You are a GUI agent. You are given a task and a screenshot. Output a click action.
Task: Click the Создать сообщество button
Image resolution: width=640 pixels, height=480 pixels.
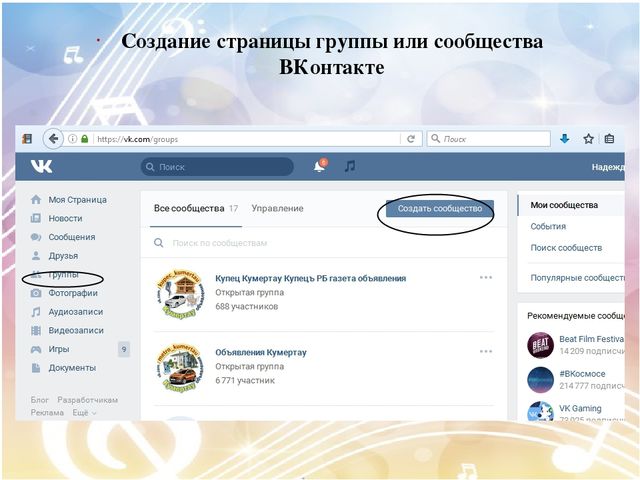pyautogui.click(x=440, y=209)
